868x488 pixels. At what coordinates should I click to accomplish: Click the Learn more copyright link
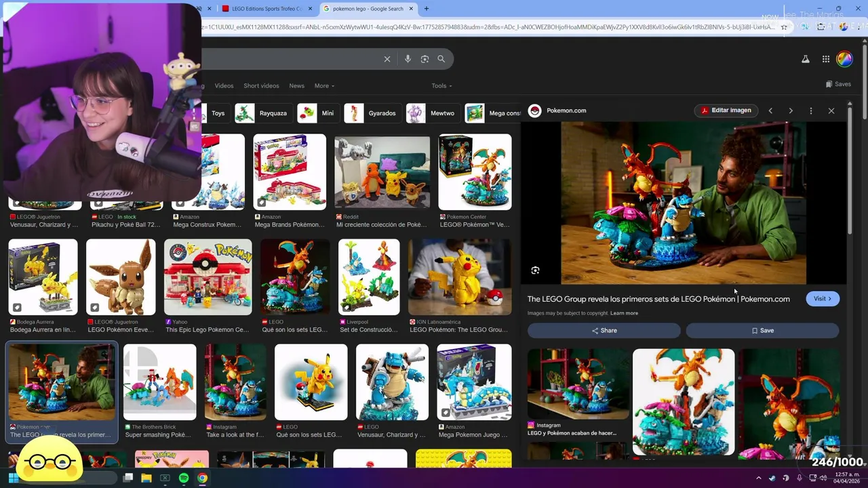(624, 313)
